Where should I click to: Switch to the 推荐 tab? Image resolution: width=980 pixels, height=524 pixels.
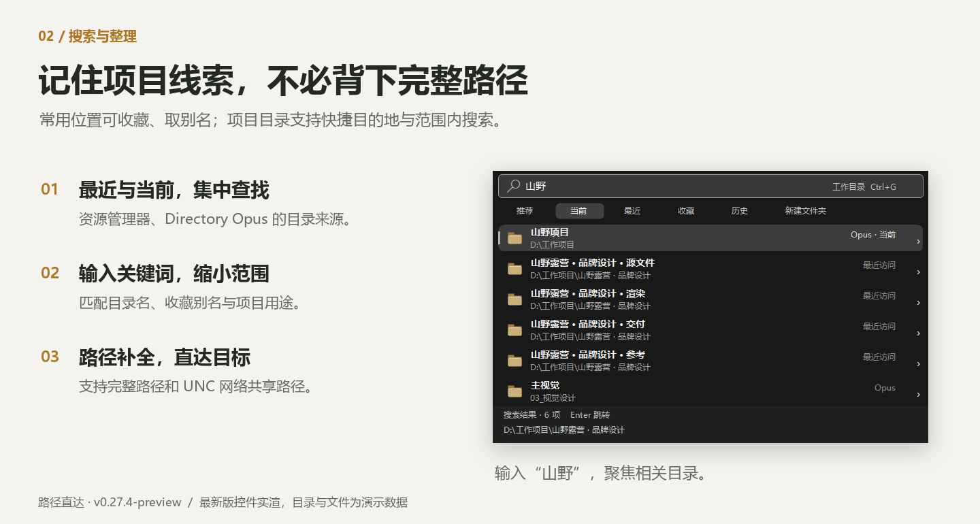525,211
